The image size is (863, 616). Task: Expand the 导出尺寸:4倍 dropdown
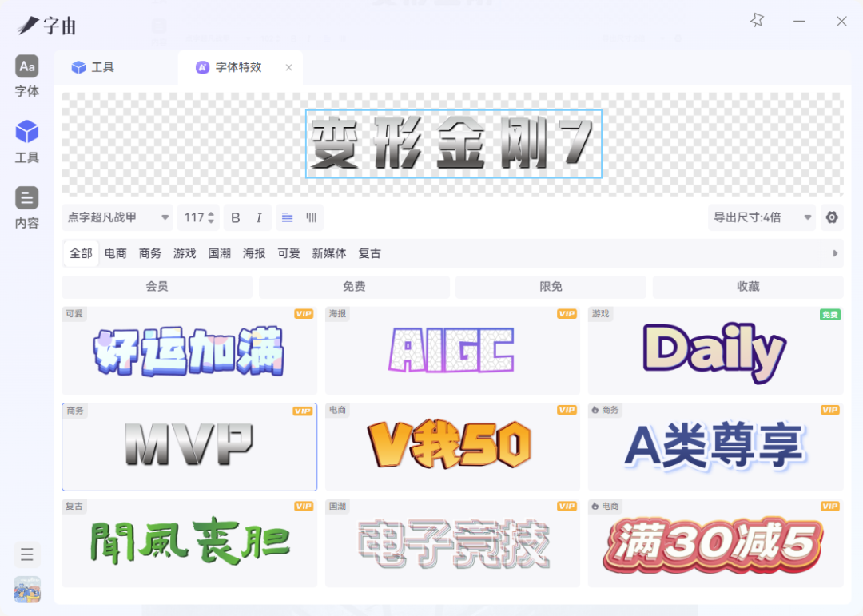pos(762,217)
